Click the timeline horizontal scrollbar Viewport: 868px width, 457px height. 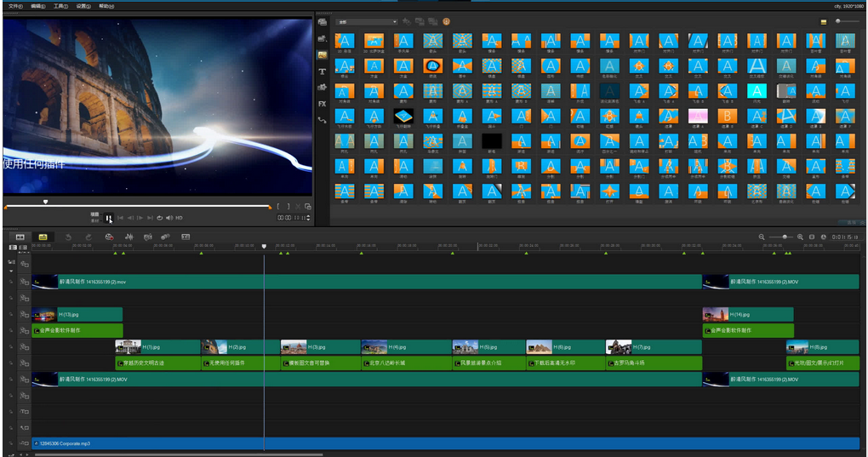pyautogui.click(x=179, y=454)
